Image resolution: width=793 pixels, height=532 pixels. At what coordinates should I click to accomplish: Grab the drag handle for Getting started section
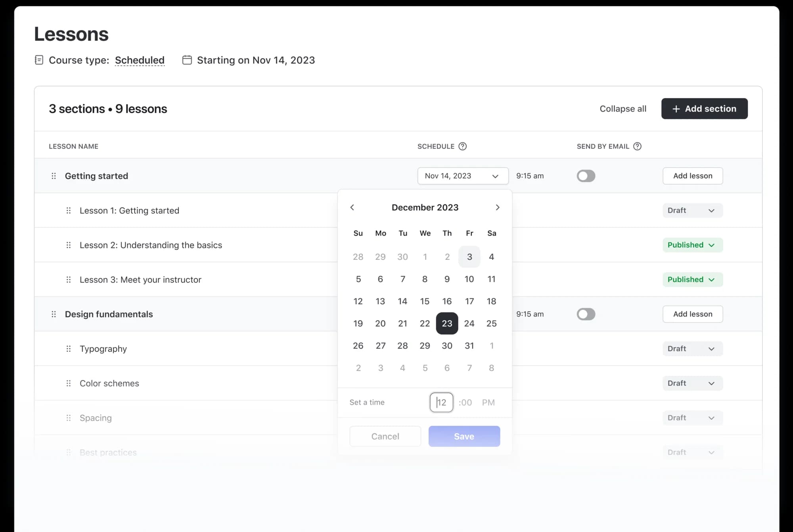54,176
